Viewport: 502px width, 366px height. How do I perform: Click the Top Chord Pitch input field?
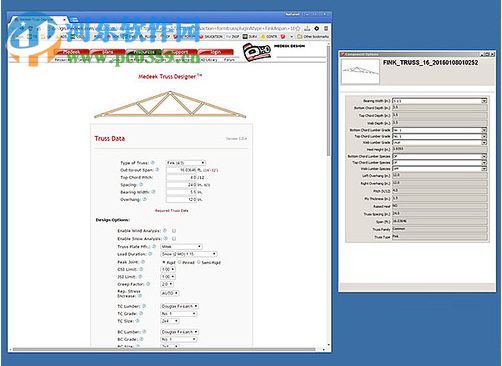tap(182, 177)
